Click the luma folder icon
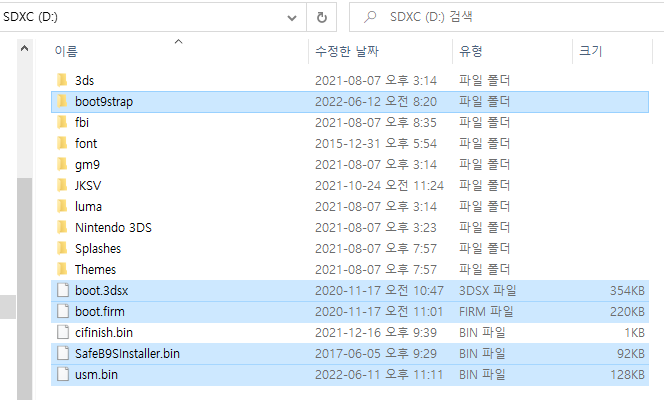Image resolution: width=664 pixels, height=400 pixels. click(x=62, y=206)
